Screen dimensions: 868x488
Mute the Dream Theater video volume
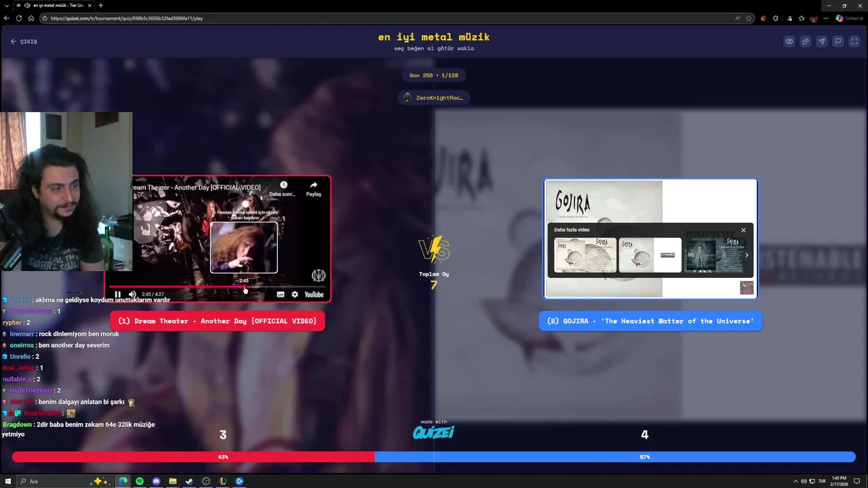click(x=132, y=294)
